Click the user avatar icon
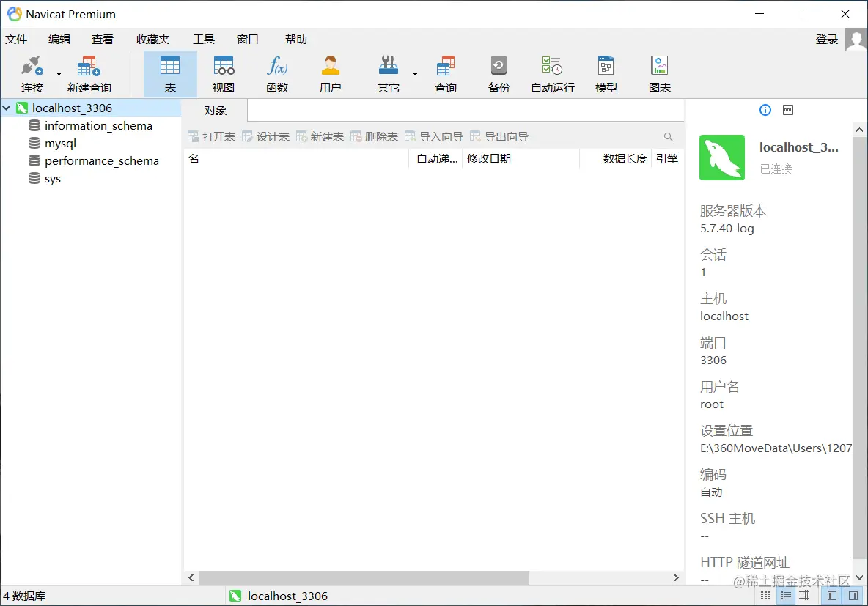Image resolution: width=868 pixels, height=606 pixels. tap(856, 40)
